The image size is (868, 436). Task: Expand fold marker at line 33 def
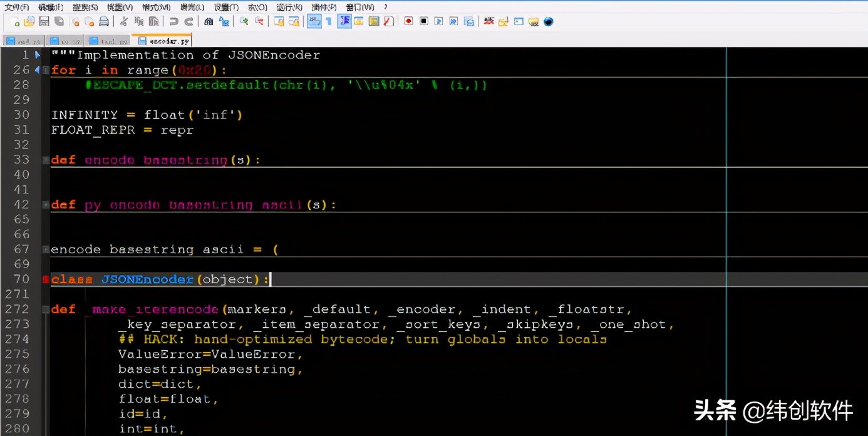(46, 160)
